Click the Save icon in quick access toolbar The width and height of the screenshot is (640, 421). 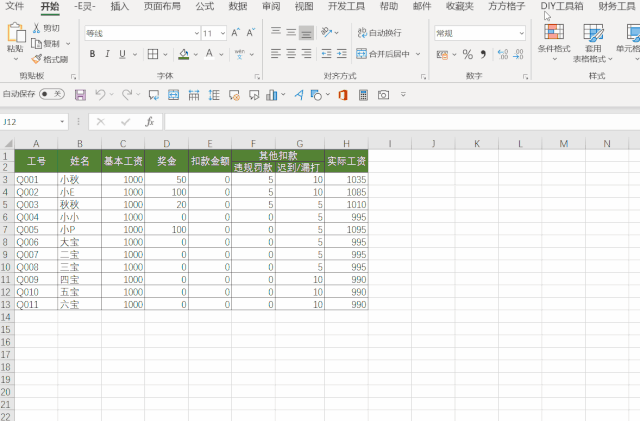[80, 94]
